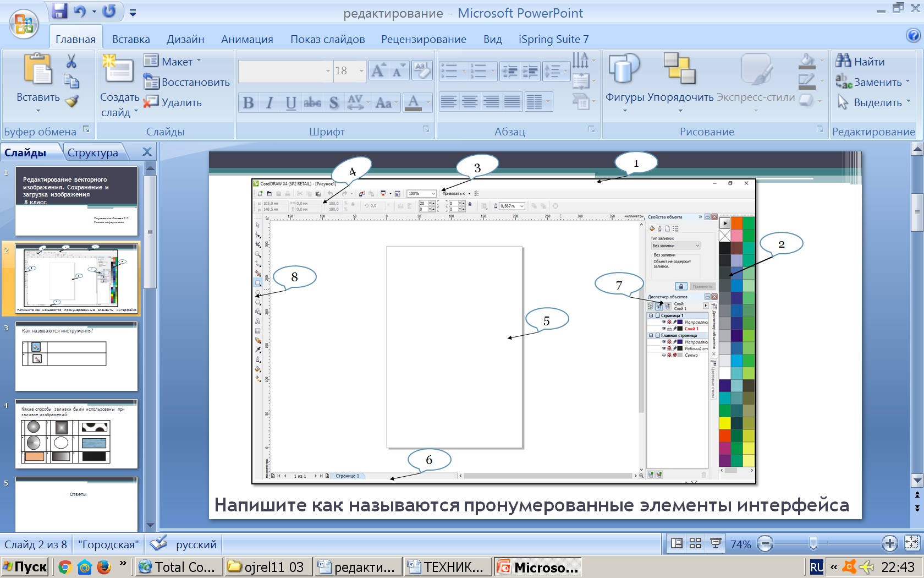Open change case Aa dropdown
This screenshot has height=578, width=924.
(x=386, y=103)
